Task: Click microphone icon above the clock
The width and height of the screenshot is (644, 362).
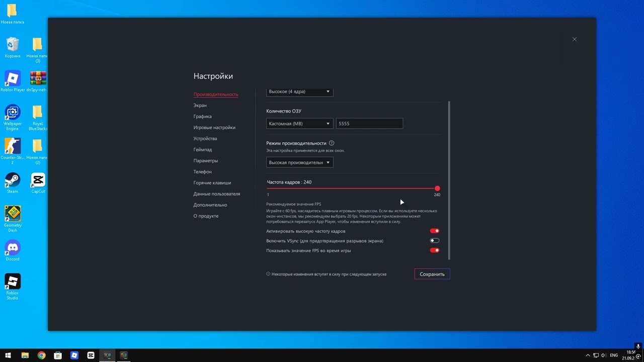Action: 638,346
